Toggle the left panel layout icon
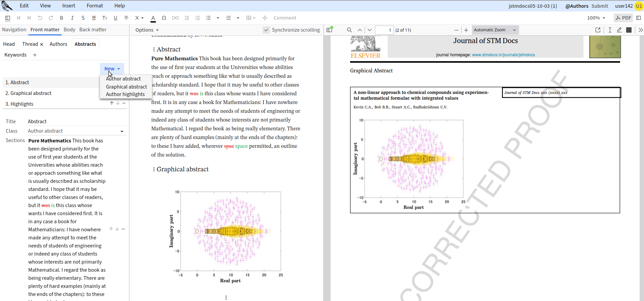The width and height of the screenshot is (644, 301). 8,18
